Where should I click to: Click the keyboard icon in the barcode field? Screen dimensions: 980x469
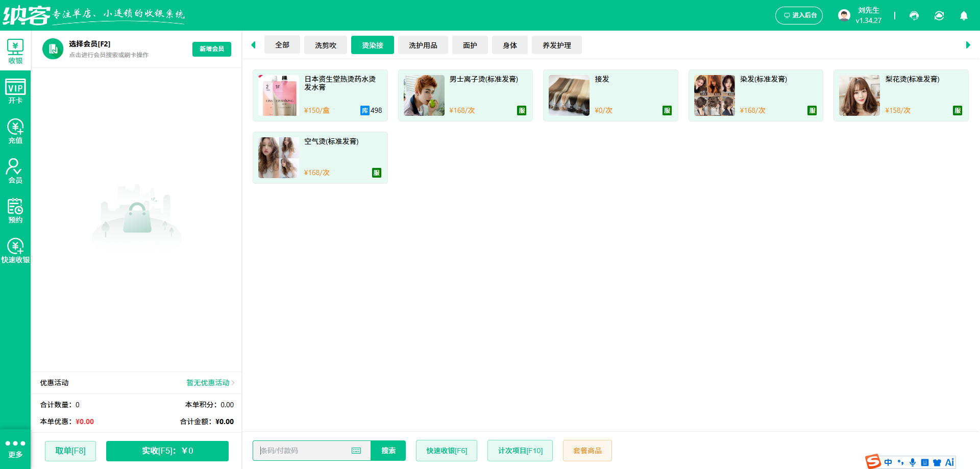(x=356, y=451)
